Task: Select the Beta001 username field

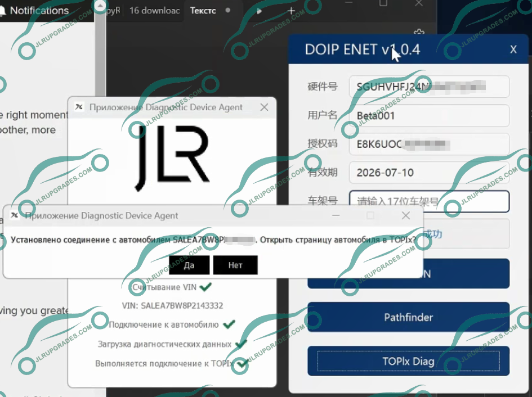Action: (x=429, y=116)
